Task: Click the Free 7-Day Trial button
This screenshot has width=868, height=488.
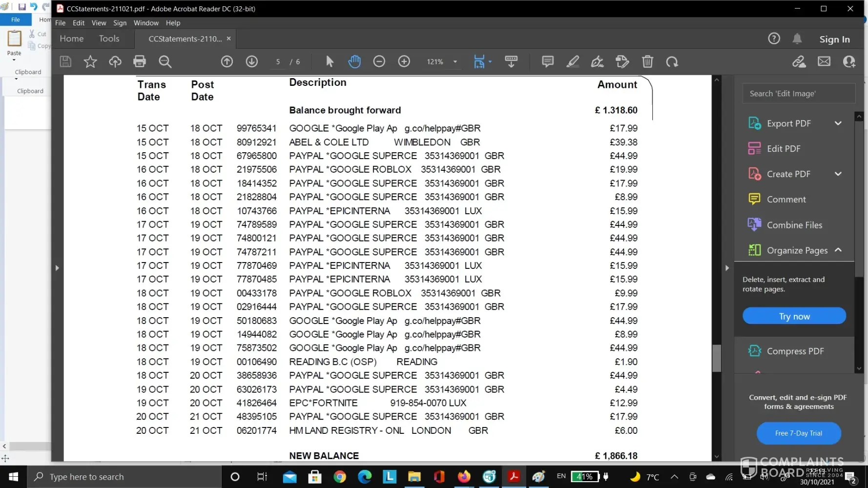Action: 799,433
